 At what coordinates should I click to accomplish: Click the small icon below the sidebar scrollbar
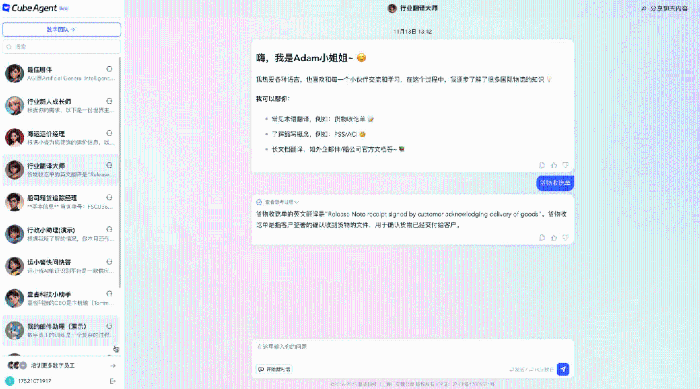[116, 349]
